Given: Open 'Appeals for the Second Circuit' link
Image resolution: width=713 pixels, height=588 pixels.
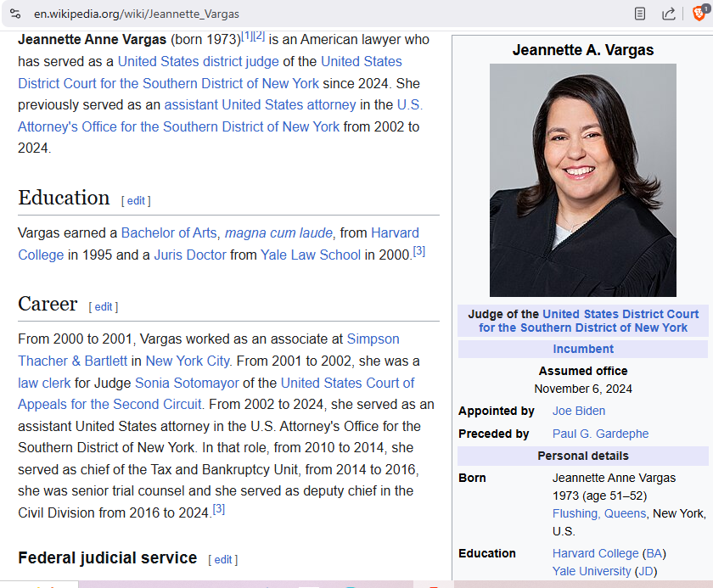Looking at the screenshot, I should coord(109,404).
